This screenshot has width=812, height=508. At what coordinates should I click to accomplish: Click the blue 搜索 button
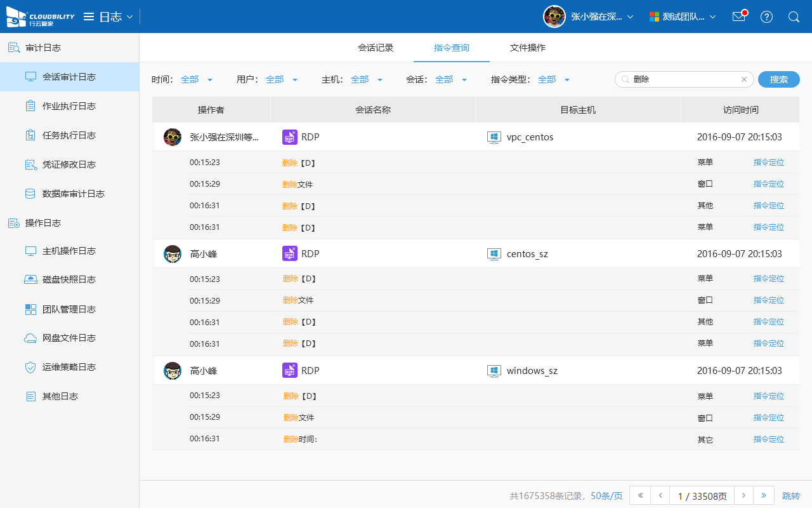tap(778, 79)
